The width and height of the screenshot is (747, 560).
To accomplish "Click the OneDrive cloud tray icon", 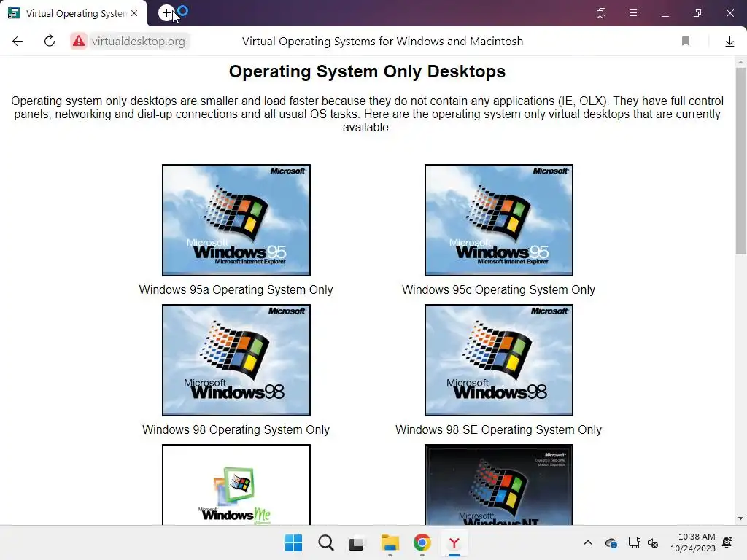I will (x=611, y=542).
